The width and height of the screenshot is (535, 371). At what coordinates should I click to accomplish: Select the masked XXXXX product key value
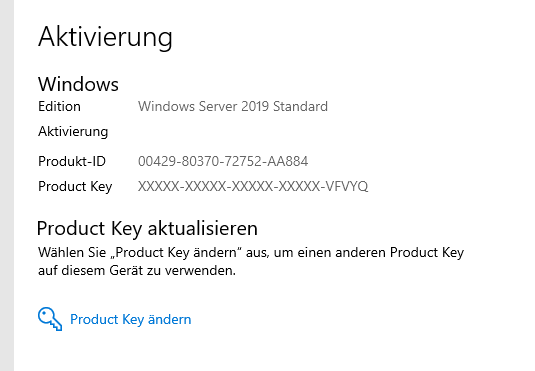(x=253, y=186)
